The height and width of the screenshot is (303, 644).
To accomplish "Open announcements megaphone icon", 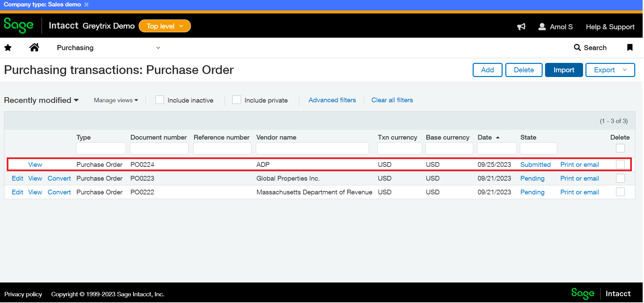I will (521, 27).
